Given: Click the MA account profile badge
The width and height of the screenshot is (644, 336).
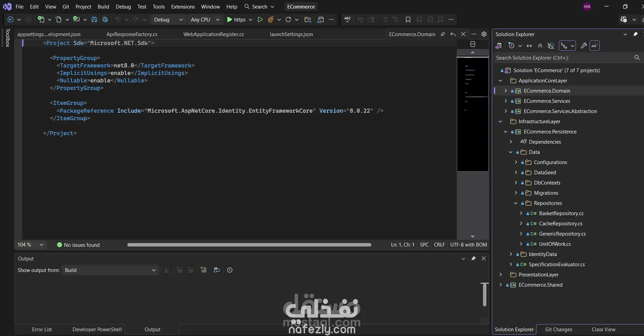Looking at the screenshot, I should click(x=587, y=6).
